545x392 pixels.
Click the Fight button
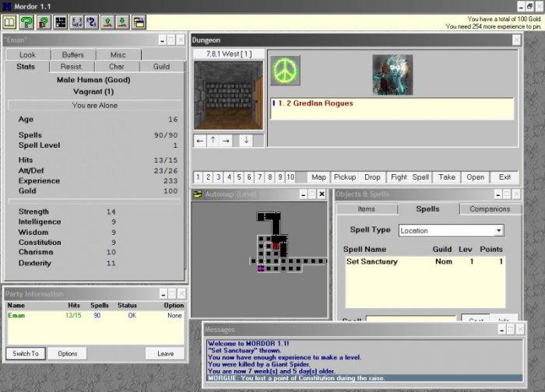pyautogui.click(x=399, y=177)
